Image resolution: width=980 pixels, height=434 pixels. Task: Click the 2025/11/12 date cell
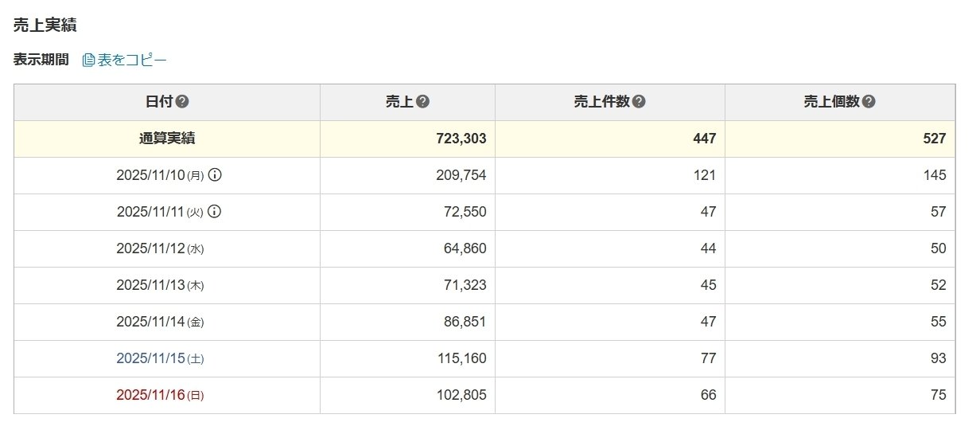pos(160,248)
